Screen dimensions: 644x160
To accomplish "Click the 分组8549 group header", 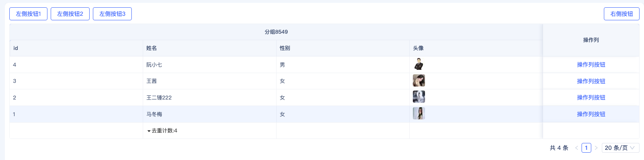I will 276,32.
